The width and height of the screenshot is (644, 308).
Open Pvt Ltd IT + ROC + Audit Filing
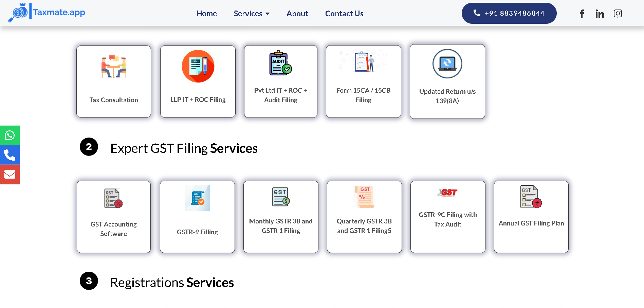point(281,95)
